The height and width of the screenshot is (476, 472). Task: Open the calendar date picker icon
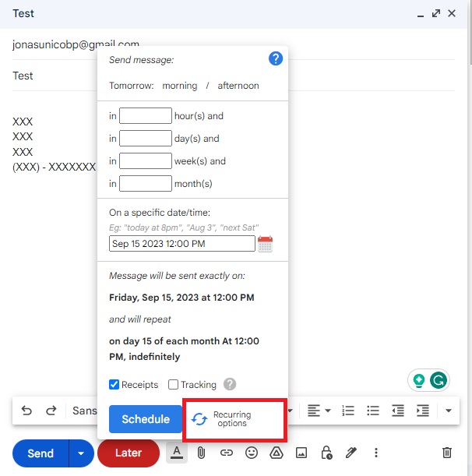265,244
